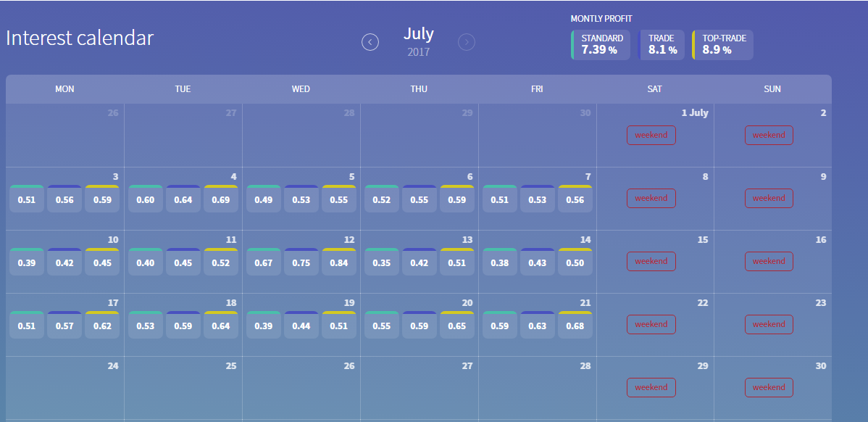Go to the previous month arrow

[370, 42]
